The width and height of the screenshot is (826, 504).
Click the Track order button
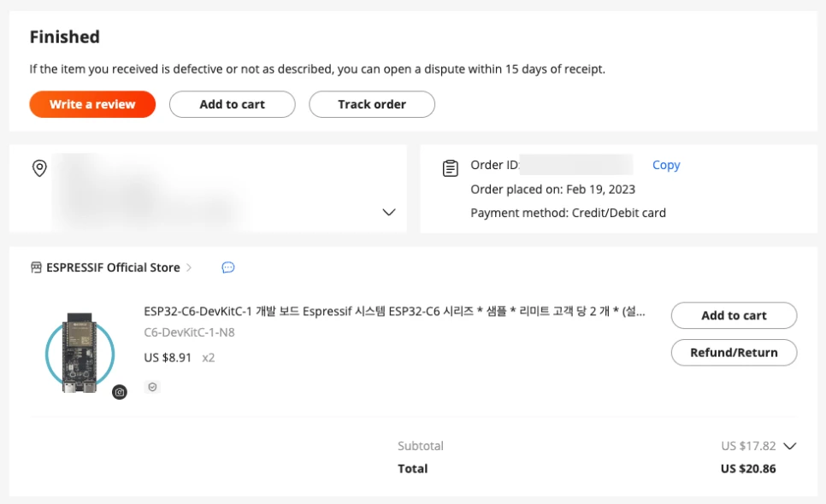click(371, 103)
